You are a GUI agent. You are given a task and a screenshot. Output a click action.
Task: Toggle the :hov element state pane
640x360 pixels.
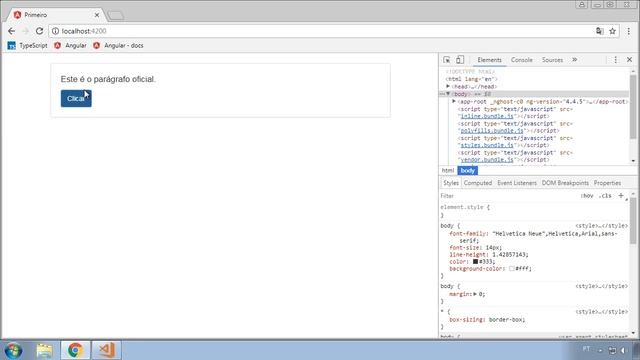click(587, 196)
